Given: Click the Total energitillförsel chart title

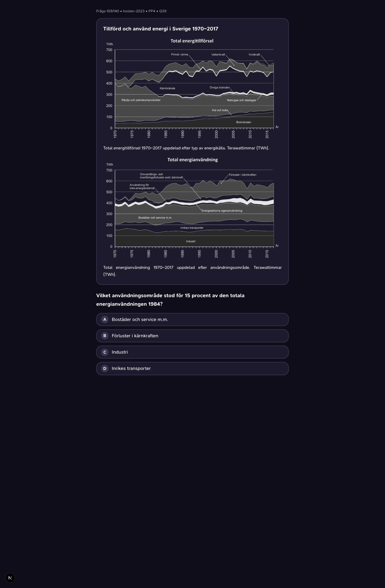Looking at the screenshot, I should [x=192, y=41].
